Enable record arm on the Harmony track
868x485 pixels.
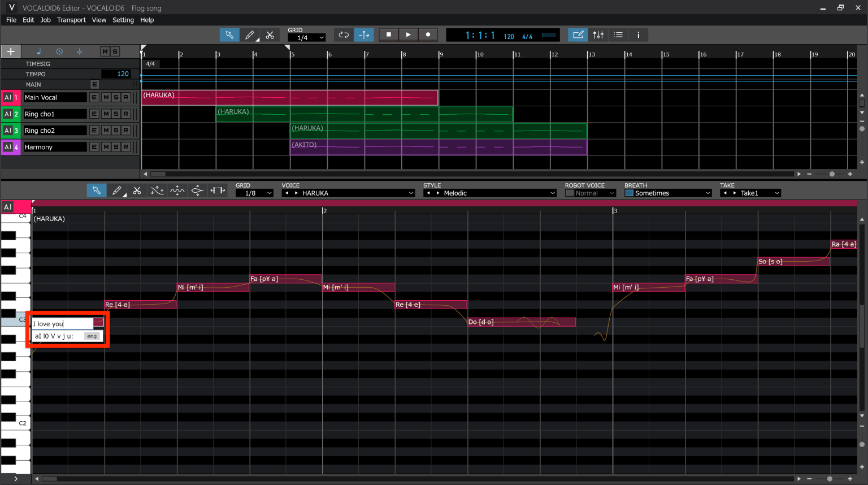[x=125, y=146]
